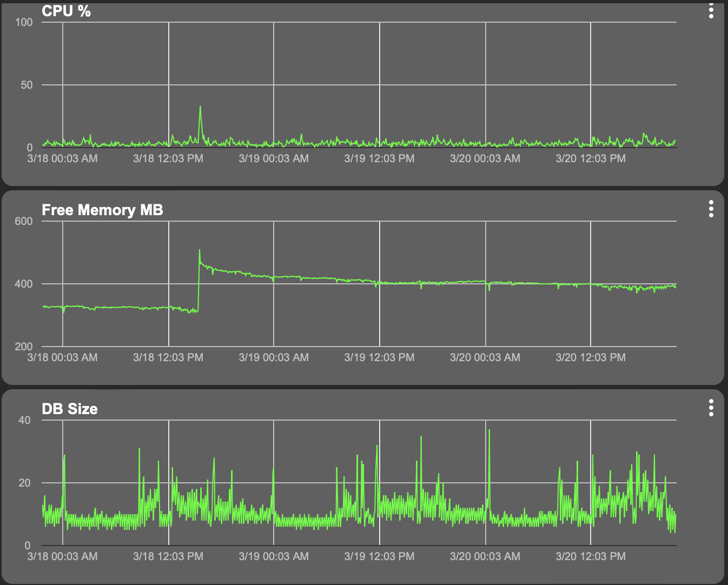This screenshot has width=728, height=585.
Task: Open the Free Memory MB chart options menu
Action: click(x=711, y=209)
